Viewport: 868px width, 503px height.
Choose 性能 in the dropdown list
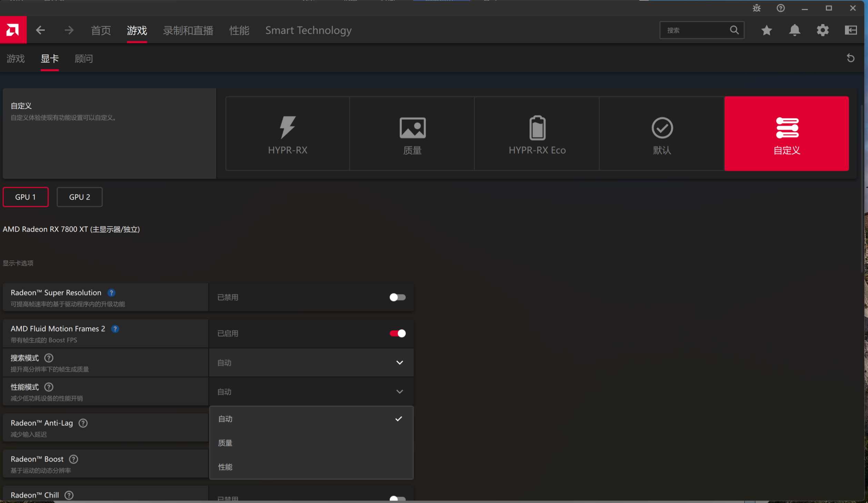[x=311, y=467]
